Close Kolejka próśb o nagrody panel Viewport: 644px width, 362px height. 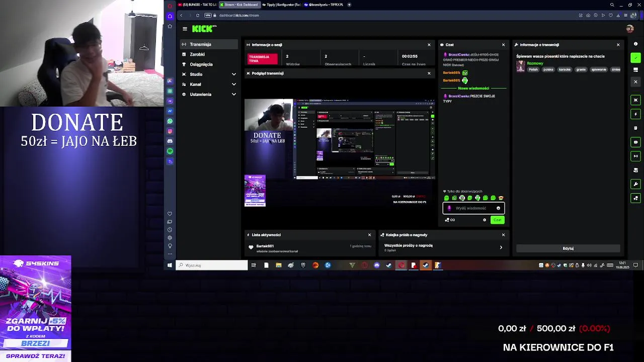coord(503,235)
